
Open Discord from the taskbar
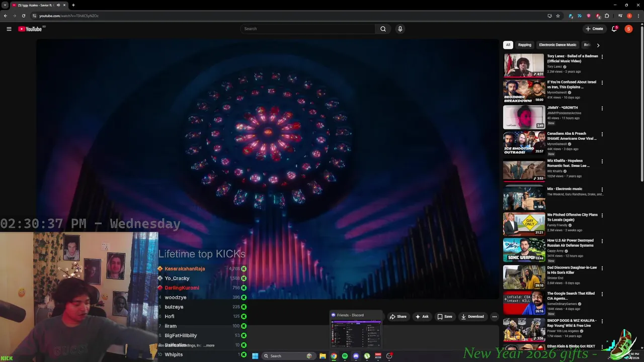pyautogui.click(x=356, y=356)
